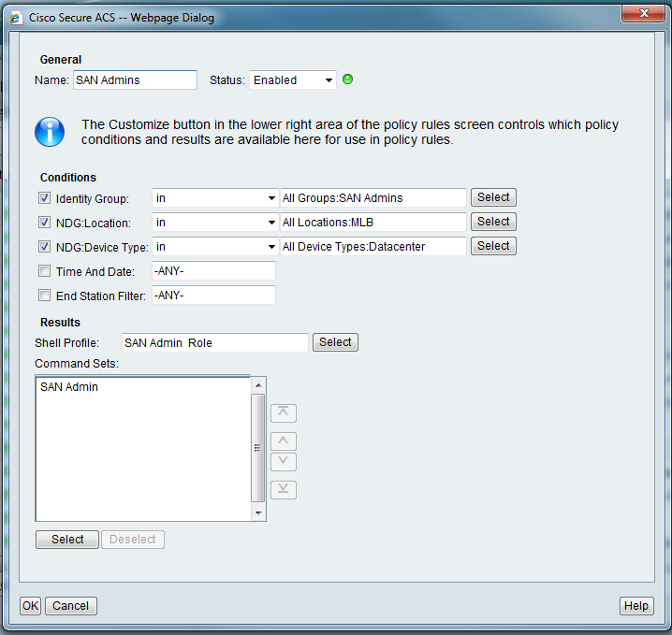Click the Internet Explorer icon in title bar
672x635 pixels.
pyautogui.click(x=16, y=18)
